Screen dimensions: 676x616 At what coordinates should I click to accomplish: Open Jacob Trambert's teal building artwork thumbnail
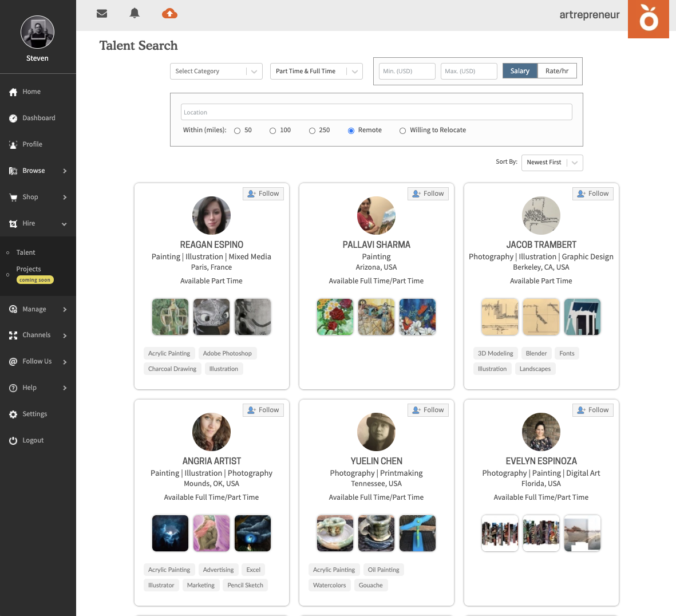583,317
